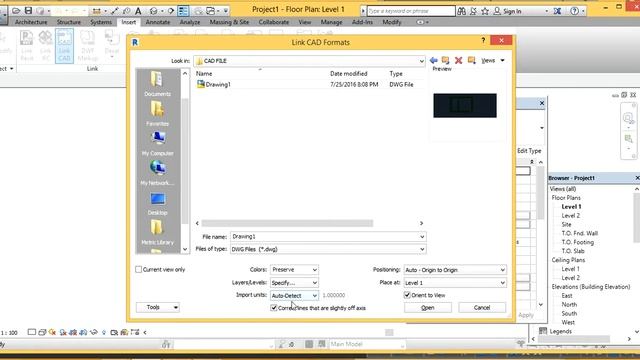Click the Link Revit ribbon icon
The height and width of the screenshot is (360, 640).
click(27, 45)
